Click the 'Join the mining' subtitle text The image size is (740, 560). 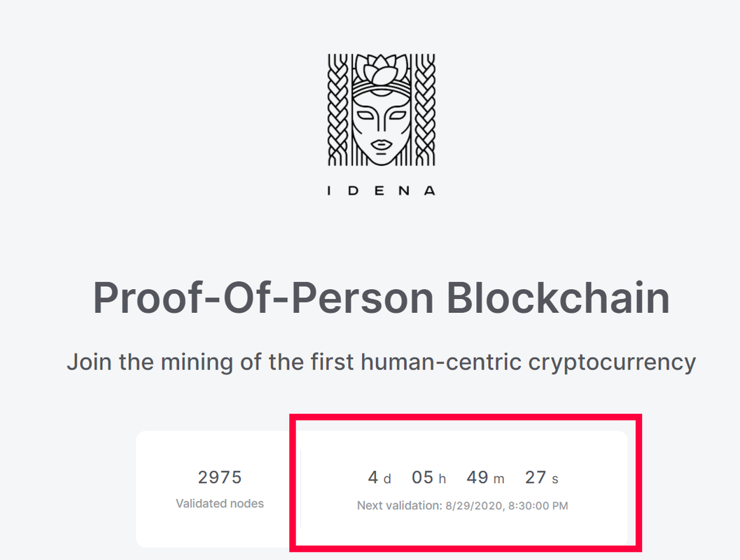coord(382,363)
